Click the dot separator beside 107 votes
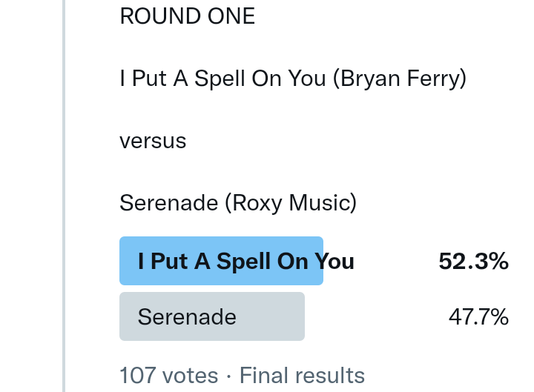Image resolution: width=534 pixels, height=392 pixels. click(x=228, y=376)
